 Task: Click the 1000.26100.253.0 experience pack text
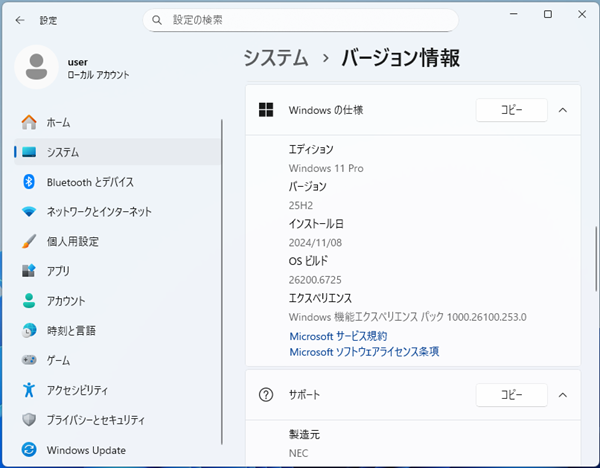point(486,317)
